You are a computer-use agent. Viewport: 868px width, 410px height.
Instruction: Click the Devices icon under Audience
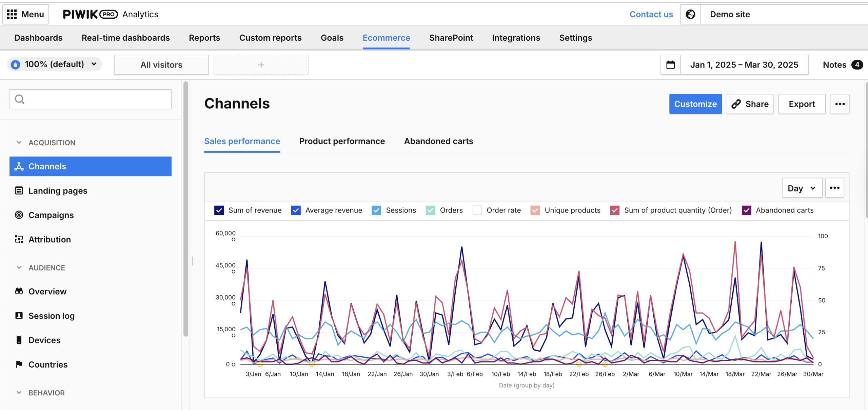tap(19, 340)
